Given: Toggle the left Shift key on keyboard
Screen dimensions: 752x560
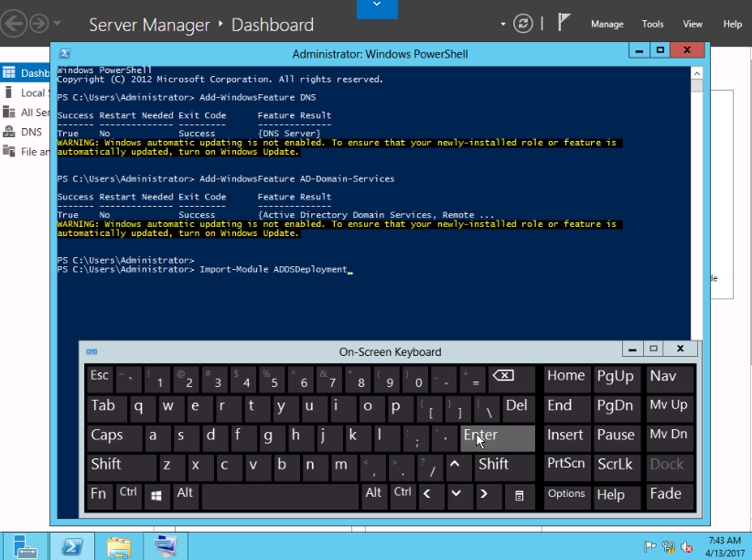Looking at the screenshot, I should [x=122, y=467].
